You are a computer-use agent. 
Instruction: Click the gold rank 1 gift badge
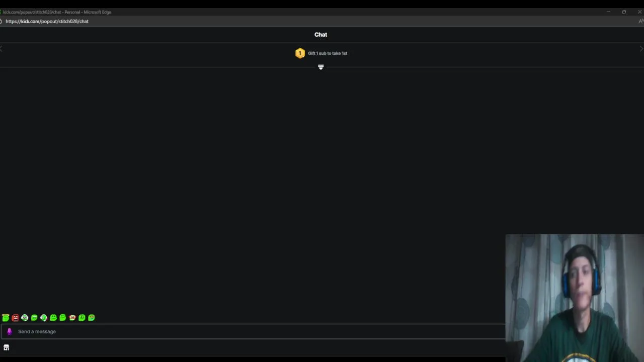point(300,53)
